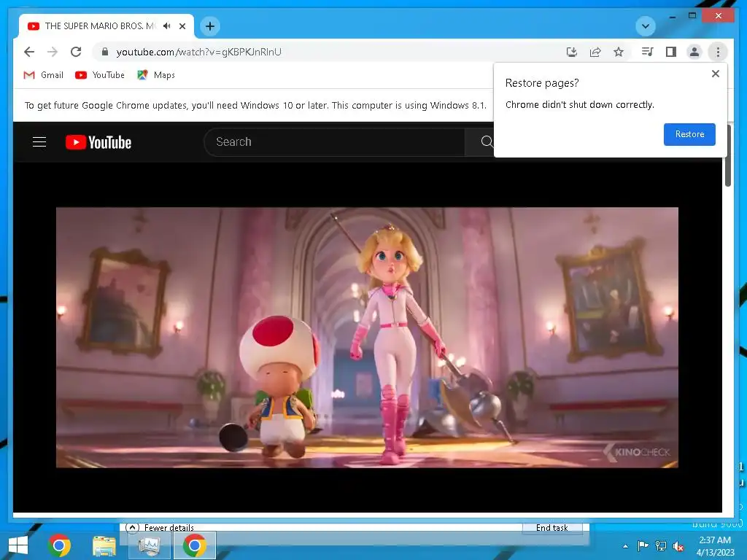Install YouTube app from address bar icon
The width and height of the screenshot is (747, 560).
(572, 52)
